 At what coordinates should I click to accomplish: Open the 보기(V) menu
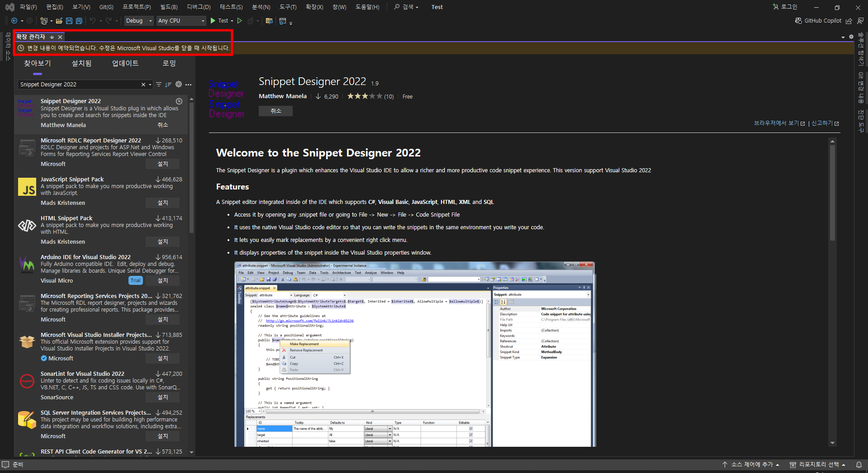[81, 7]
